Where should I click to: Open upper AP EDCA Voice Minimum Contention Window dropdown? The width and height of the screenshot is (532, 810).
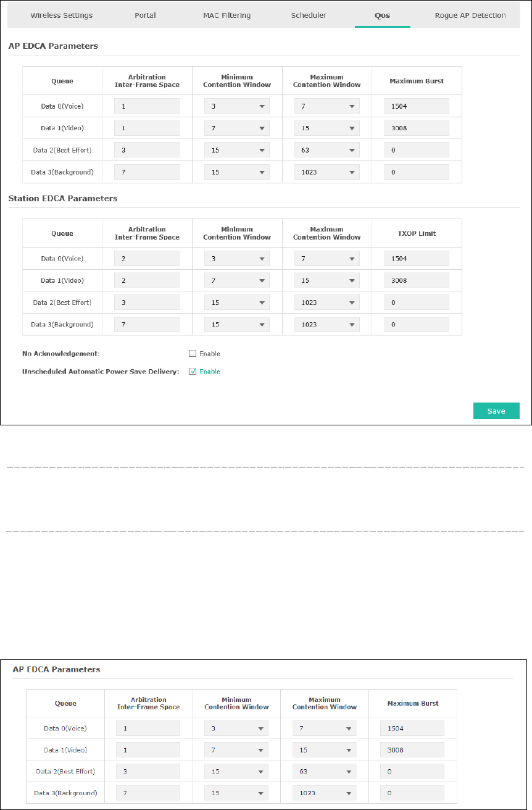pos(237,106)
